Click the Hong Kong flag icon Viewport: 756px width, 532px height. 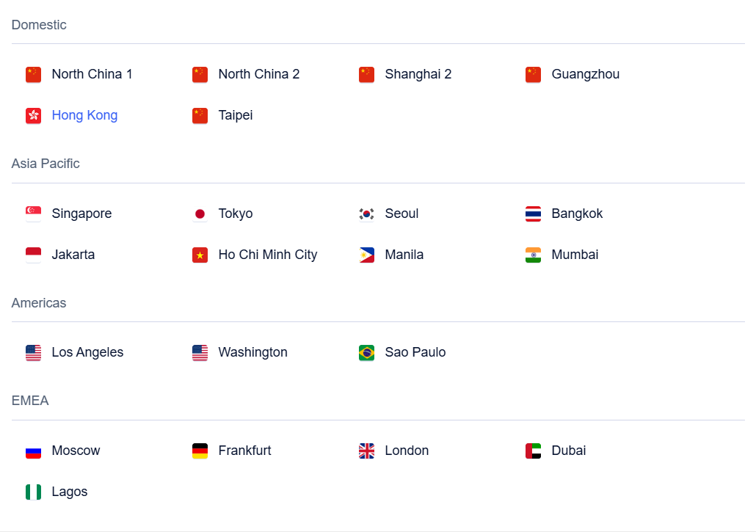point(33,116)
